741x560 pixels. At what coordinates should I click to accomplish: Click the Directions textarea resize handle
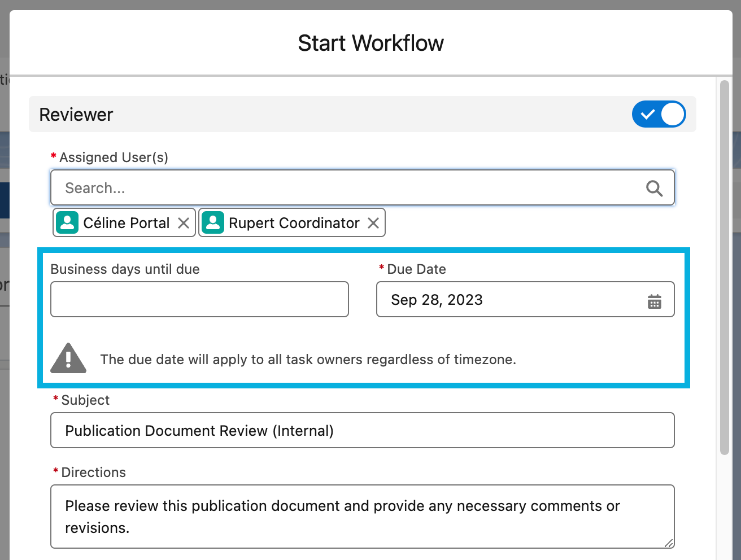pos(669,543)
